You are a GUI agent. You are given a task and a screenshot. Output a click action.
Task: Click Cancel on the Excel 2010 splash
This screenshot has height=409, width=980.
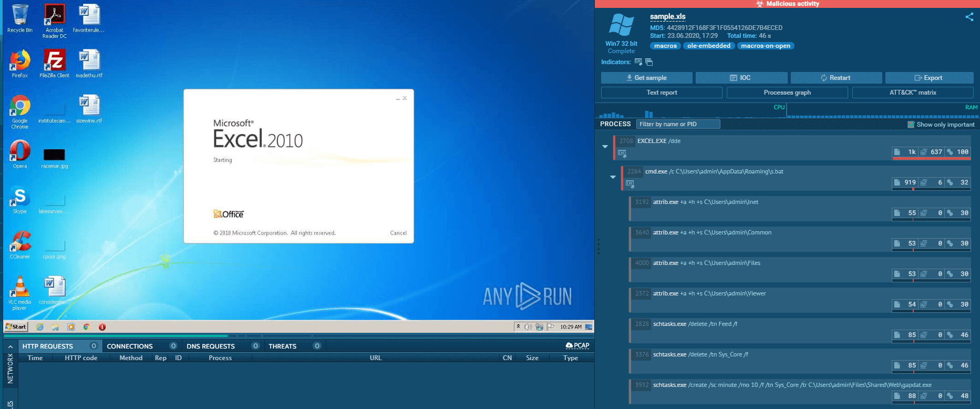pos(398,233)
